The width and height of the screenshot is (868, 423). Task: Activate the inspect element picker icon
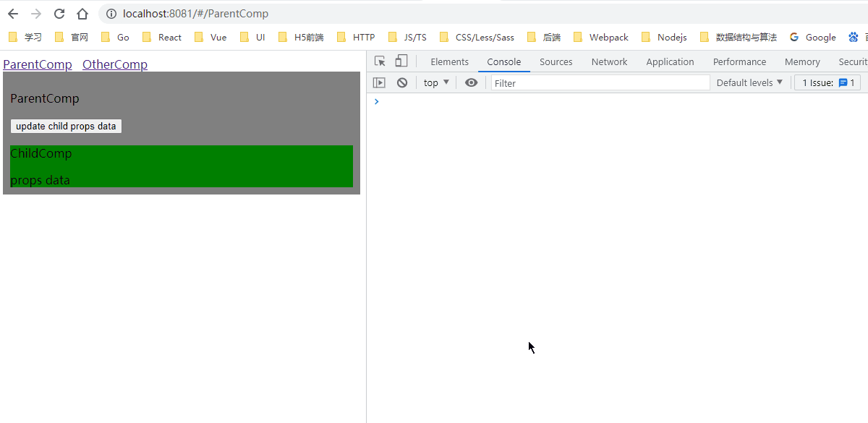380,61
